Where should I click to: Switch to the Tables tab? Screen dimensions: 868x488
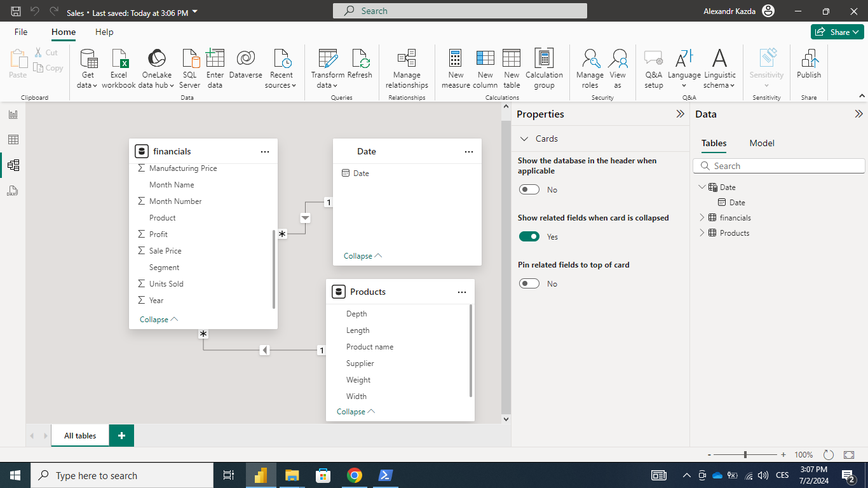point(714,143)
